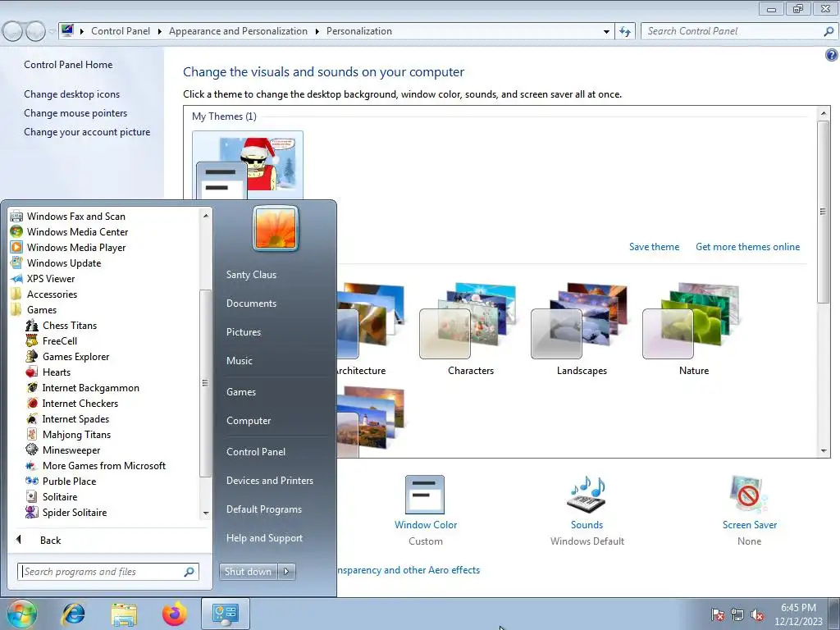Click the Shut down button
This screenshot has height=630, width=840.
248,572
